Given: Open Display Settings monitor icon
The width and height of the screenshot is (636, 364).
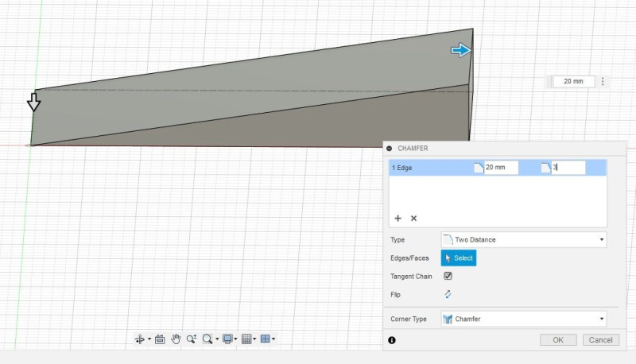Looking at the screenshot, I should click(x=227, y=339).
